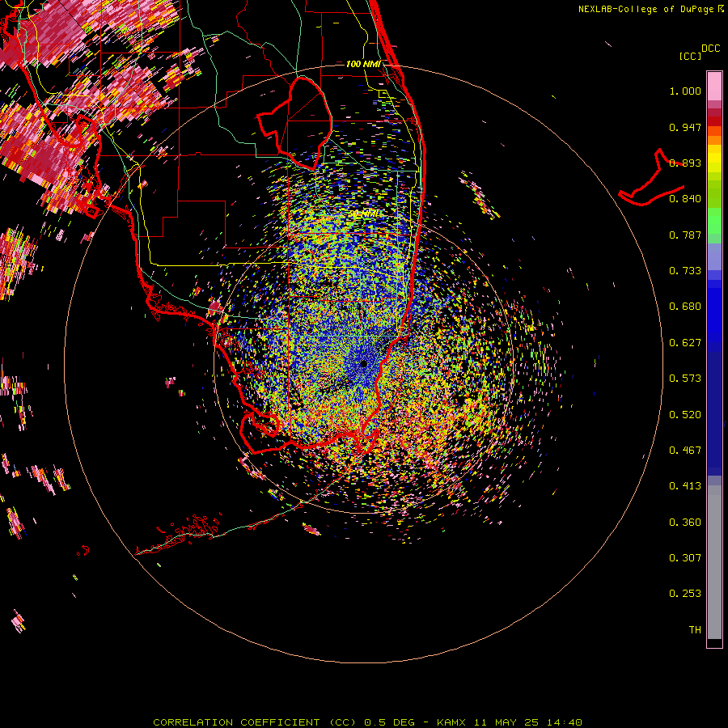Select the 0.627 scale label
Screen dimensions: 728x728
685,343
